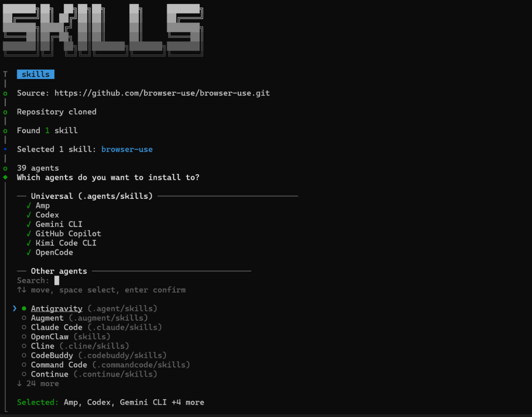The height and width of the screenshot is (417, 532).
Task: Click the Search input cursor field
Action: 57,281
